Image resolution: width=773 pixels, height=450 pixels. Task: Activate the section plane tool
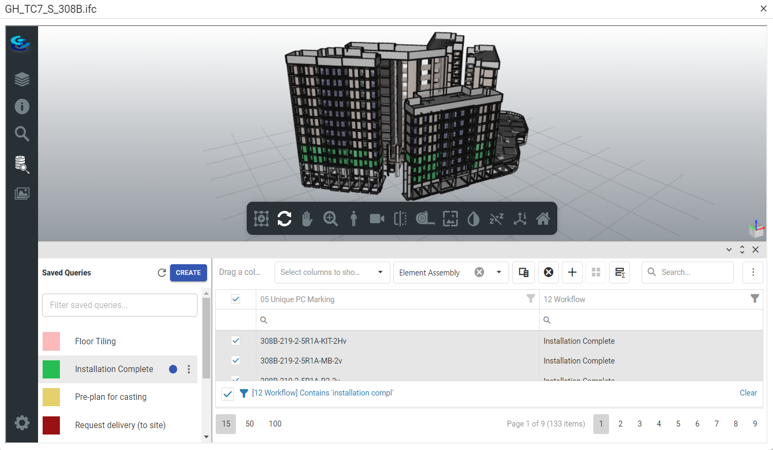[x=400, y=218]
